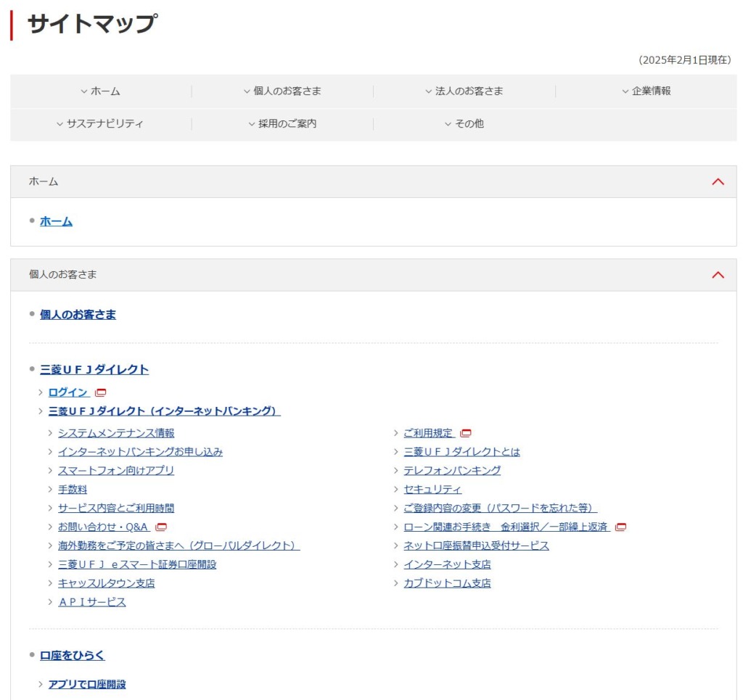Select 採用のご案内 in the navigation bar

click(x=282, y=124)
